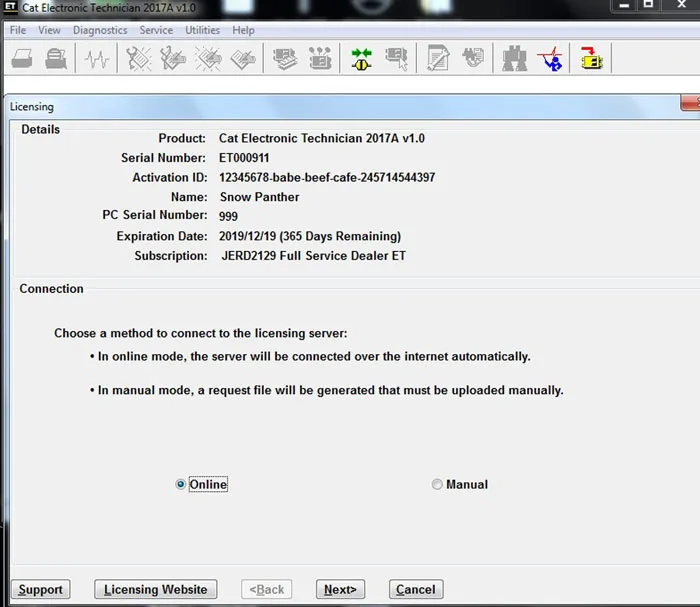Open Active Diagnostic Codes stethoscope icon
Image resolution: width=700 pixels, height=607 pixels.
click(x=138, y=58)
